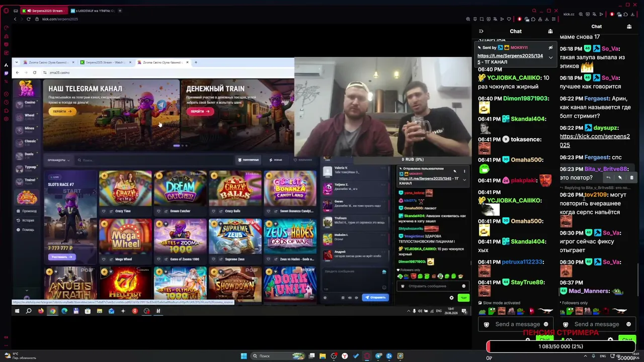This screenshot has width=644, height=362.
Task: Open the gift icon in the right-hand chat window
Action: [x=629, y=27]
